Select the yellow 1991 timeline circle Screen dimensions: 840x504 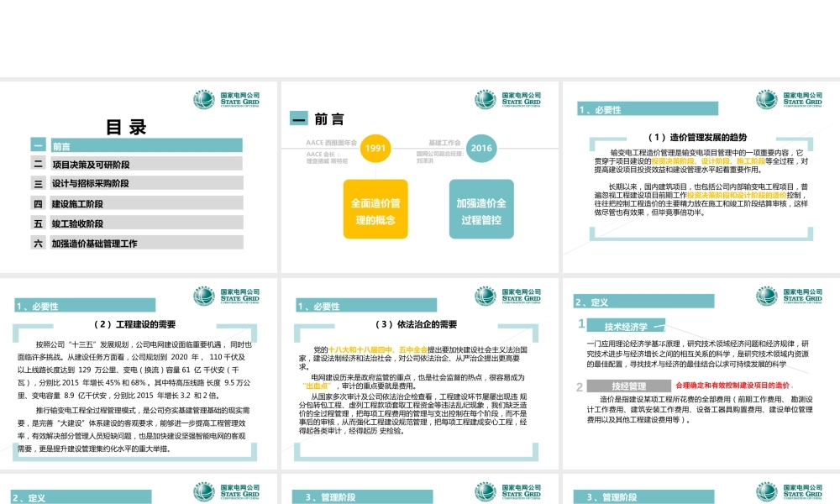click(x=375, y=147)
